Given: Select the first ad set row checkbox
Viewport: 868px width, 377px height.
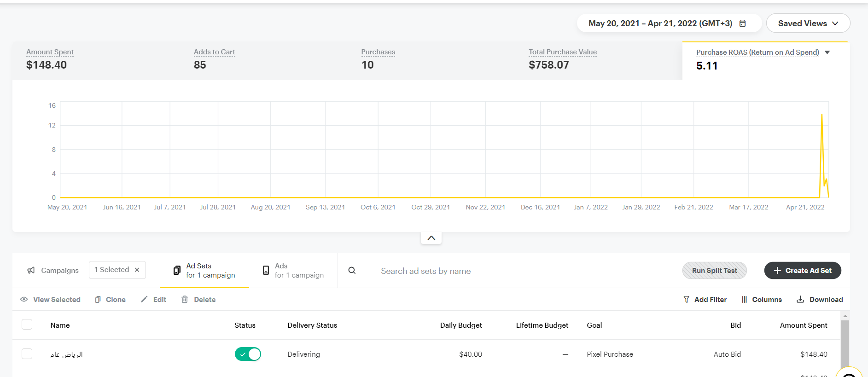Looking at the screenshot, I should (x=27, y=354).
